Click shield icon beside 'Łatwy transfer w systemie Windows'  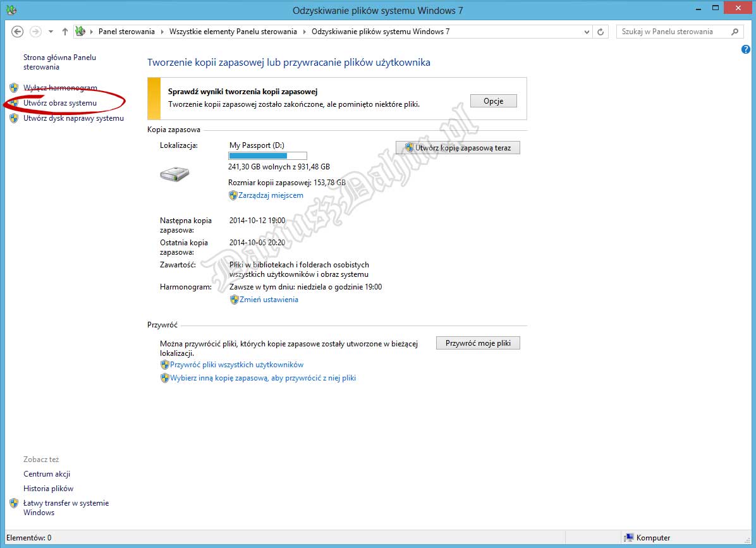point(14,503)
